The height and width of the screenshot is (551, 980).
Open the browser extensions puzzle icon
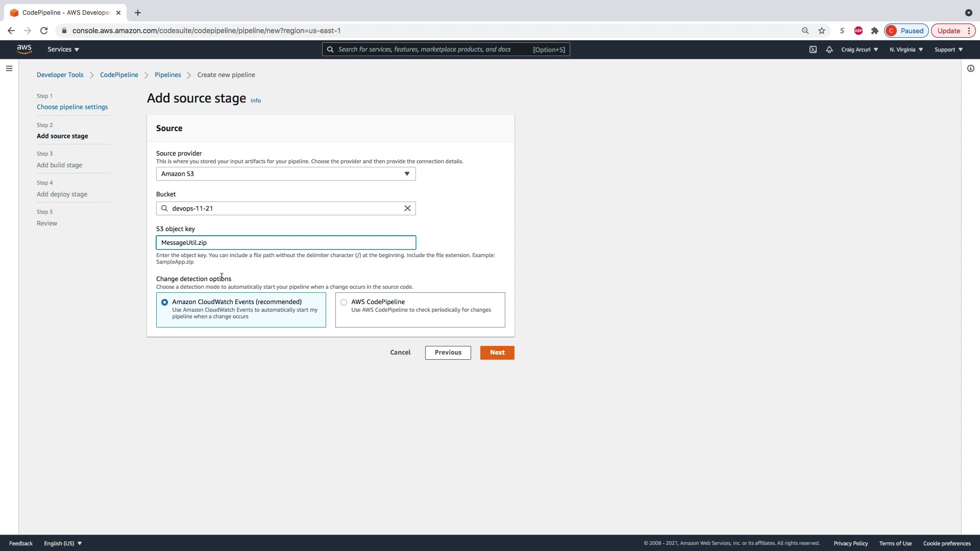click(x=875, y=31)
